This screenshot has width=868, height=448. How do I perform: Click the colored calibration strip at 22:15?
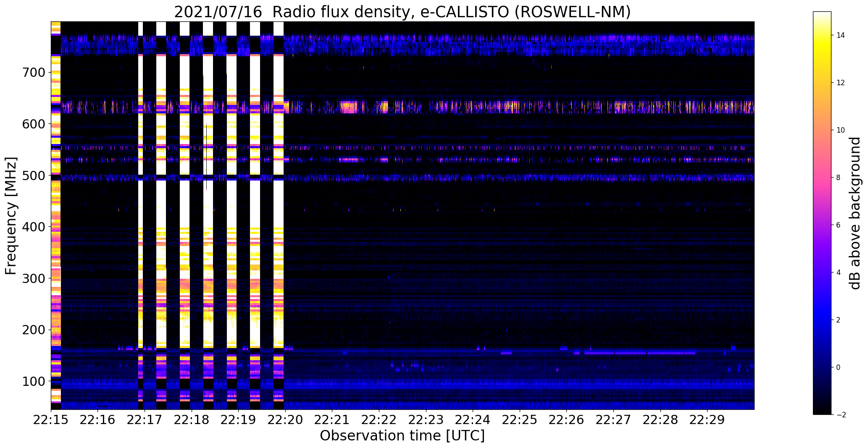[56, 215]
